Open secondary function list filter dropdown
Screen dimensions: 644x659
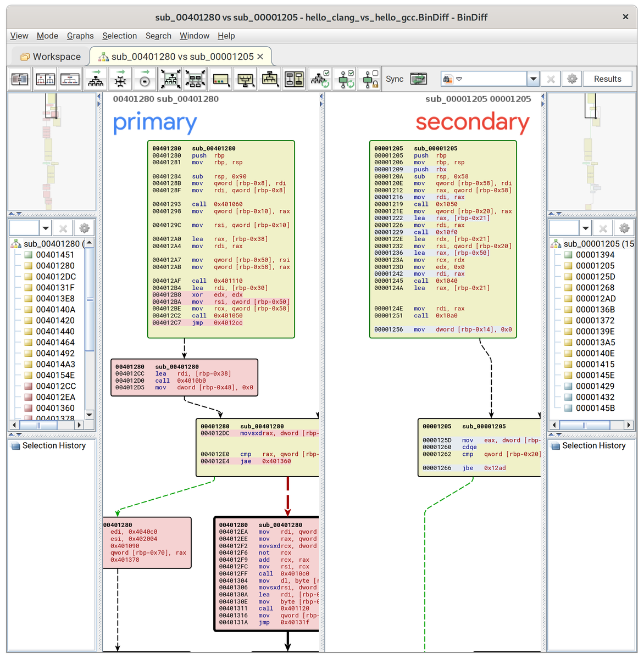[x=585, y=227]
